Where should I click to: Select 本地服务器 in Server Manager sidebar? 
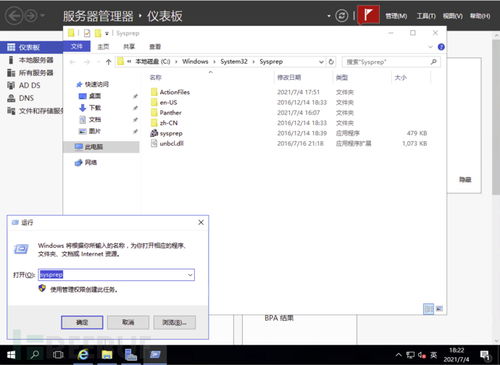pyautogui.click(x=32, y=60)
